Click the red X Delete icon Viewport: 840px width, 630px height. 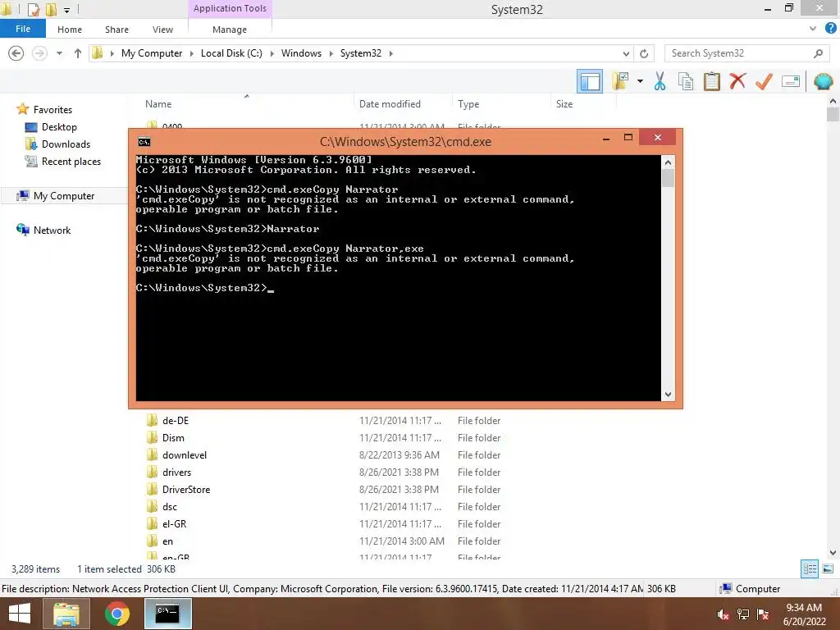click(x=737, y=81)
